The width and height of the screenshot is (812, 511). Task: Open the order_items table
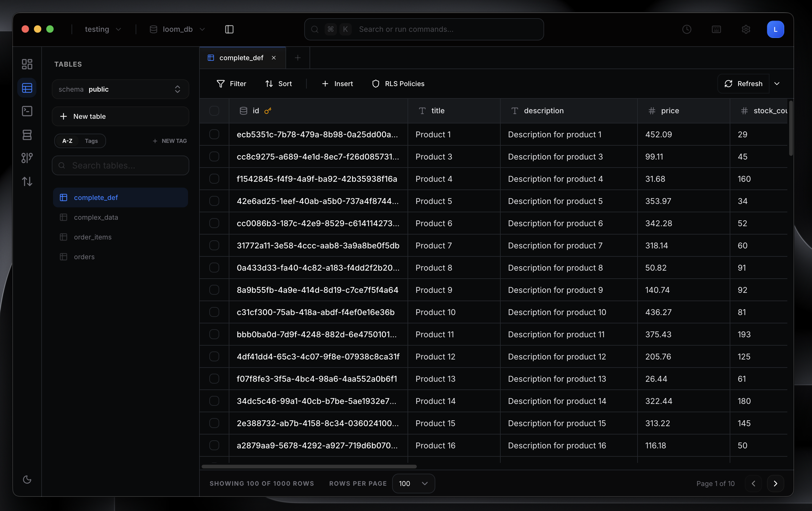[x=93, y=237]
